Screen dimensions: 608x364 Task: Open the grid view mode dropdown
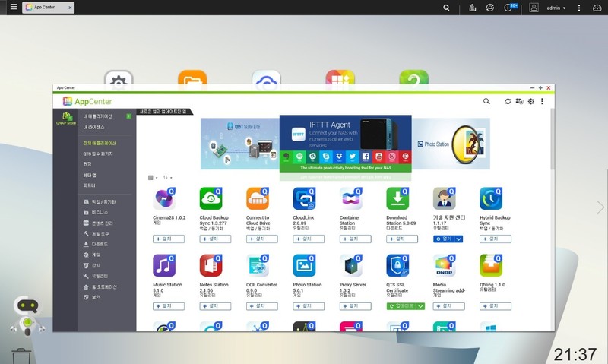pos(153,178)
